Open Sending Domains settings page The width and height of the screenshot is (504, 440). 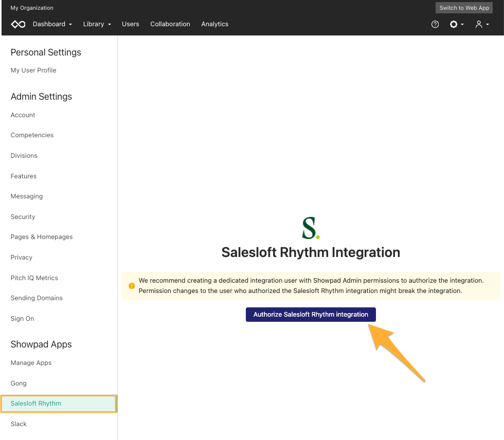tap(37, 298)
